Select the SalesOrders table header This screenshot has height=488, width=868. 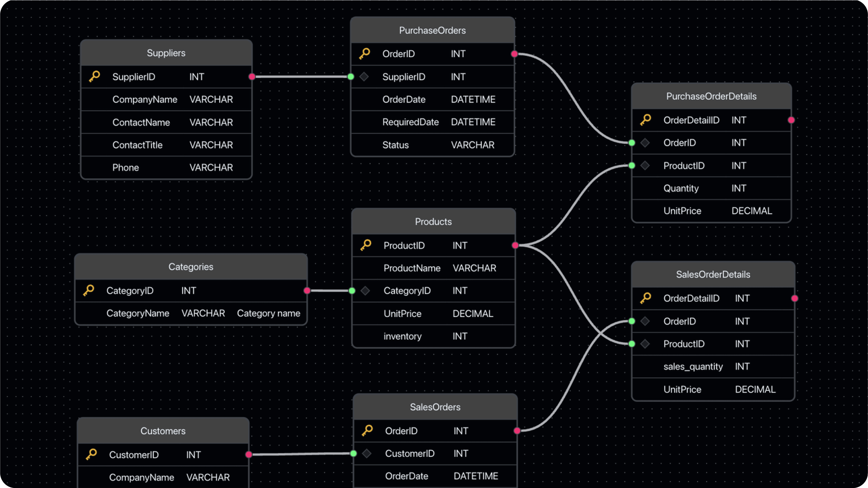(435, 407)
